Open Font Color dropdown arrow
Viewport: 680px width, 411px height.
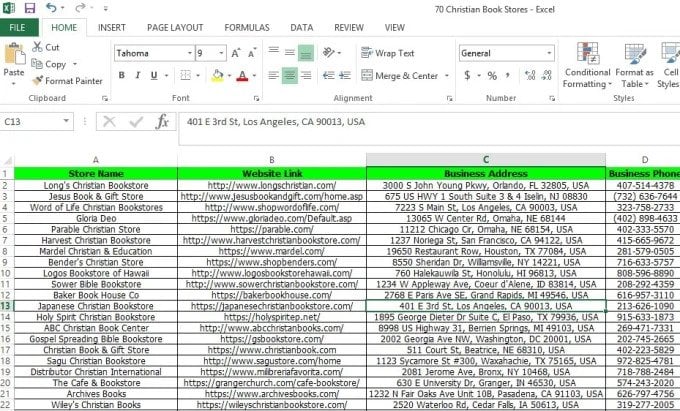pyautogui.click(x=254, y=75)
